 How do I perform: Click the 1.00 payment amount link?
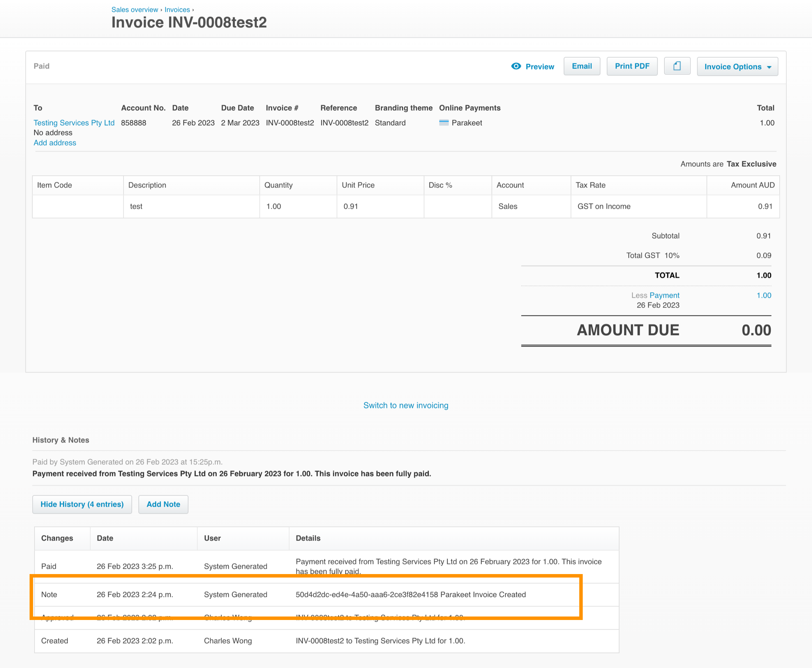[x=764, y=295]
